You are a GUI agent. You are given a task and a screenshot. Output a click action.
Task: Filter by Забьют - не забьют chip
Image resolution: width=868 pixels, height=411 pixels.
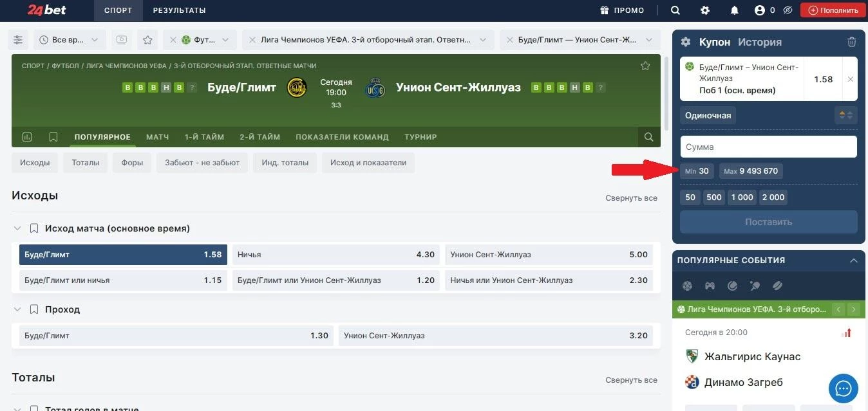pos(202,163)
